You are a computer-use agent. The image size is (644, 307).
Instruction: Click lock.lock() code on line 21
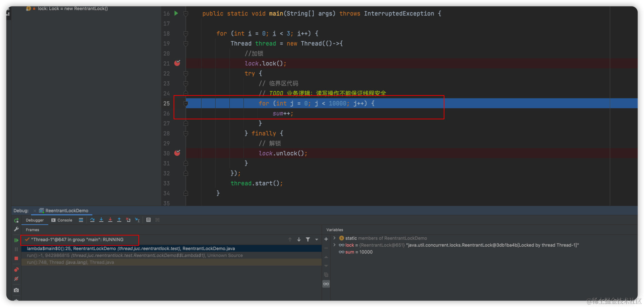tap(265, 63)
